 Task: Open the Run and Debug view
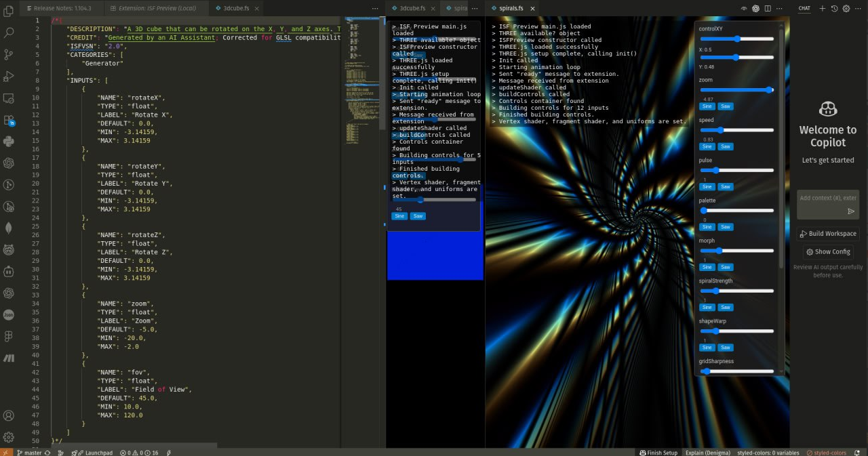click(x=9, y=76)
